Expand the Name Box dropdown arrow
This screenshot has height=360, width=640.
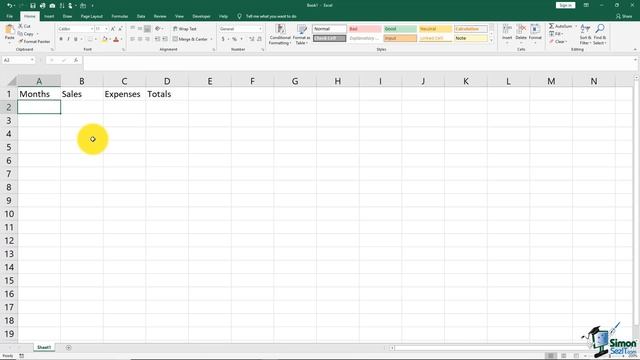coord(32,60)
